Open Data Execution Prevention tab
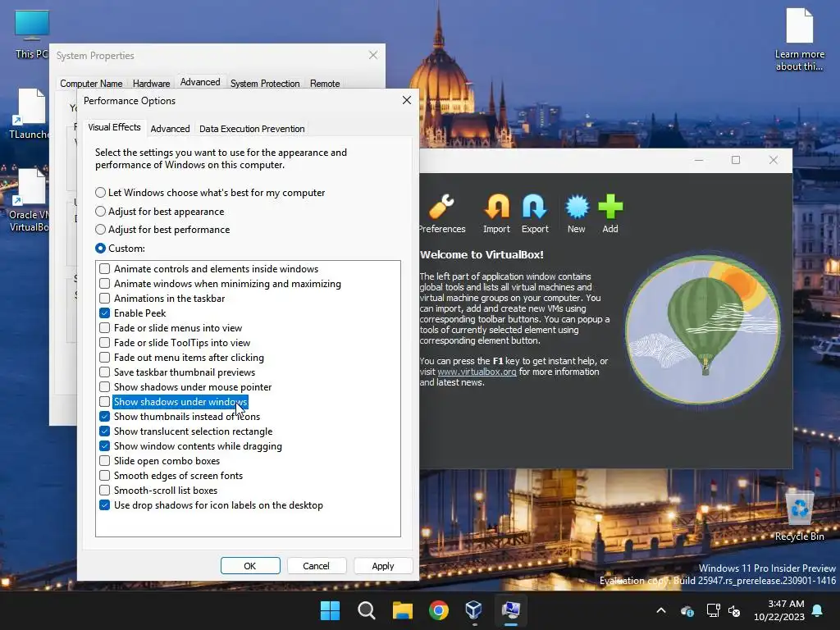Screen dimensions: 840x630 pyautogui.click(x=252, y=129)
